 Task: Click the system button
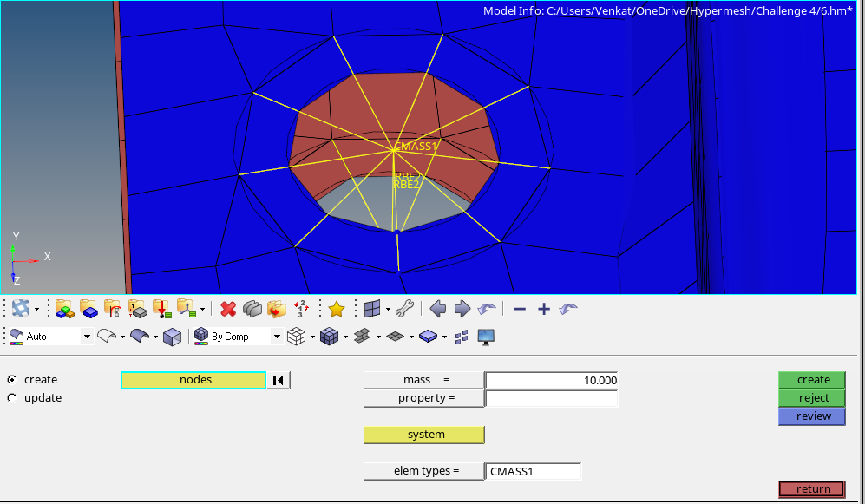point(424,435)
